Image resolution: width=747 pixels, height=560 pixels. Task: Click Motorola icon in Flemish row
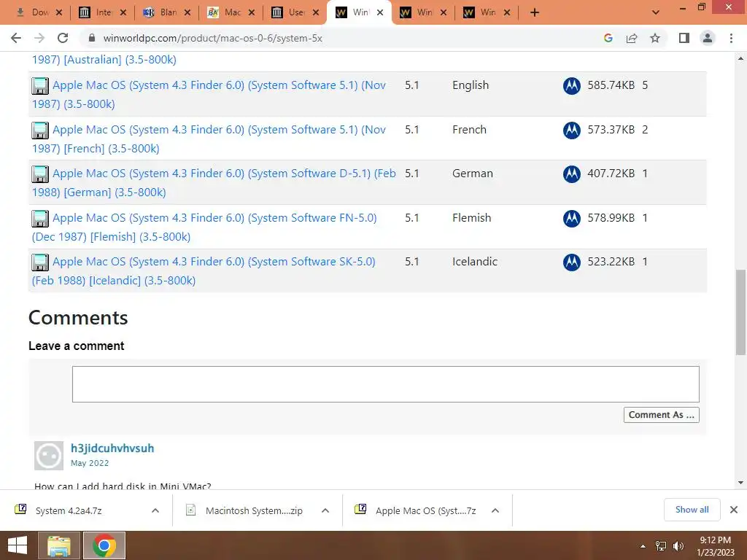tap(572, 218)
